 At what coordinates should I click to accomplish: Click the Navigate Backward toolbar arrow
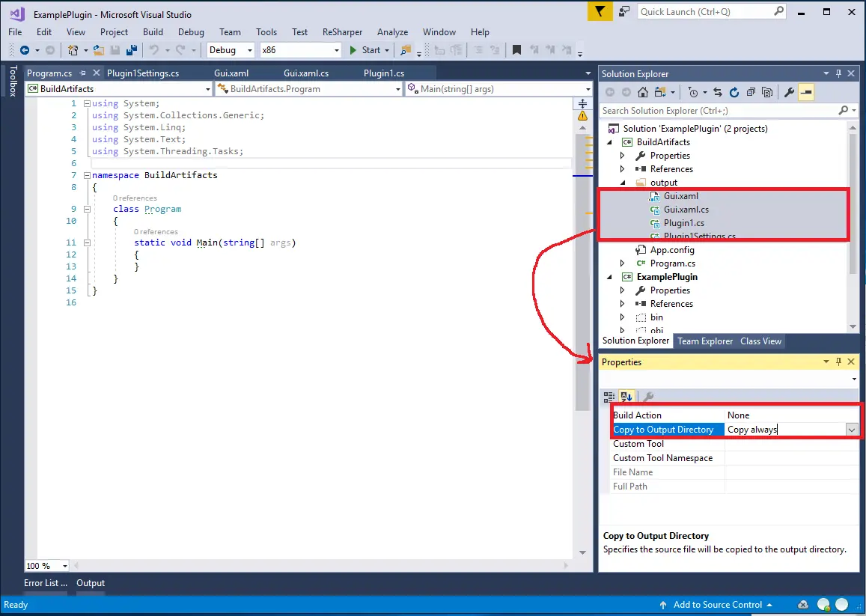(x=24, y=50)
